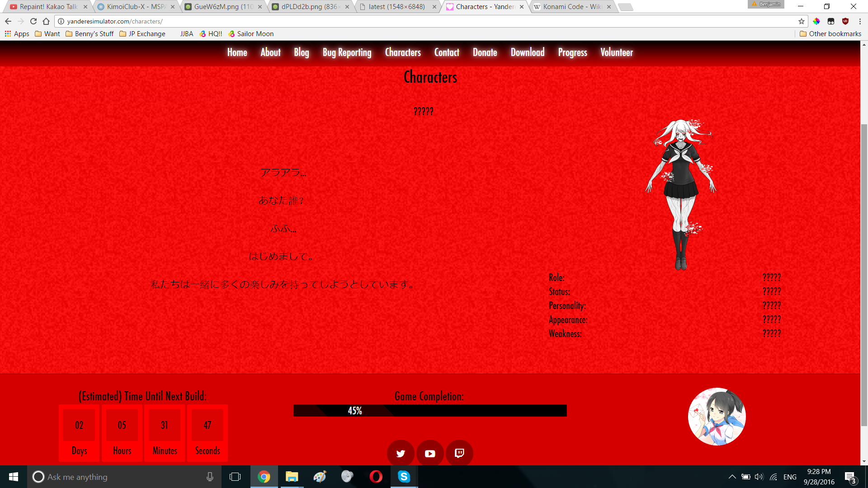Click the volume speaker tray icon
868x488 pixels.
(x=759, y=477)
